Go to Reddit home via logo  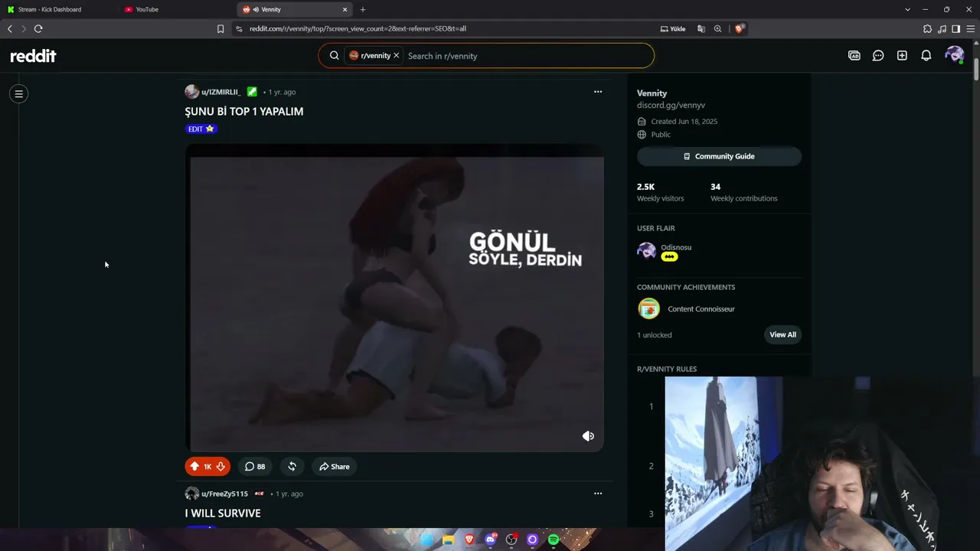coord(33,56)
